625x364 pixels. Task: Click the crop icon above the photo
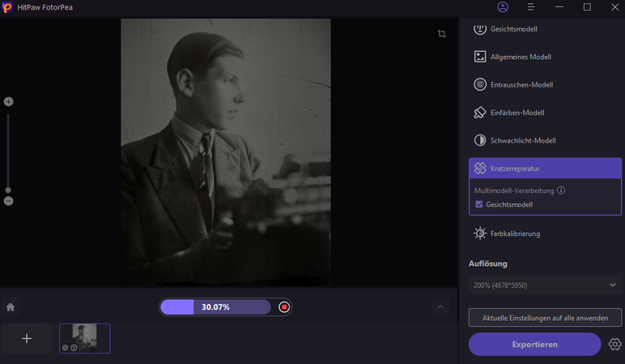[x=441, y=34]
